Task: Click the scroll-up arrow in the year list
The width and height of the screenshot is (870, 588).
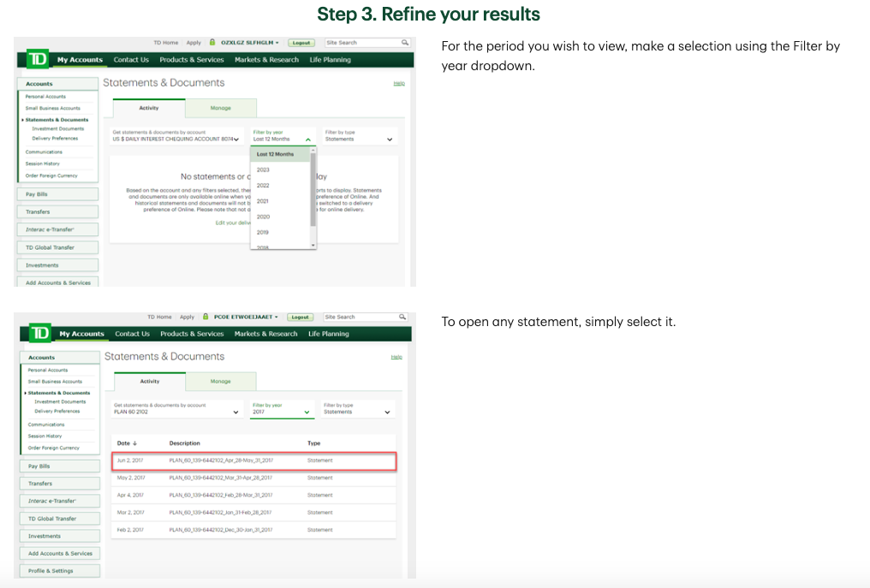Action: (x=313, y=151)
